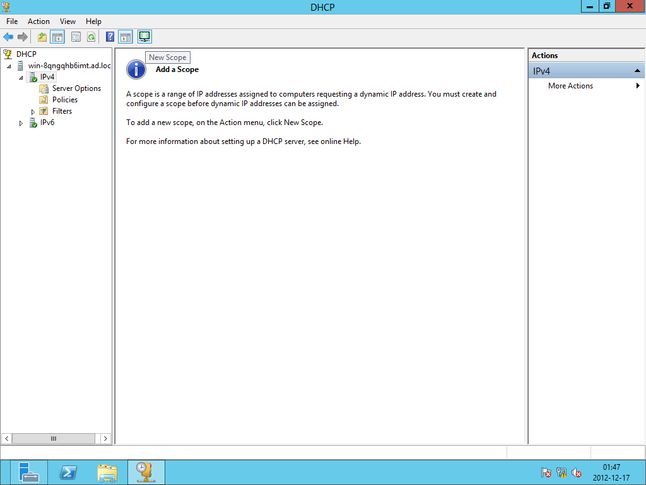Image resolution: width=646 pixels, height=485 pixels.
Task: Click the network tray icon
Action: [x=561, y=473]
